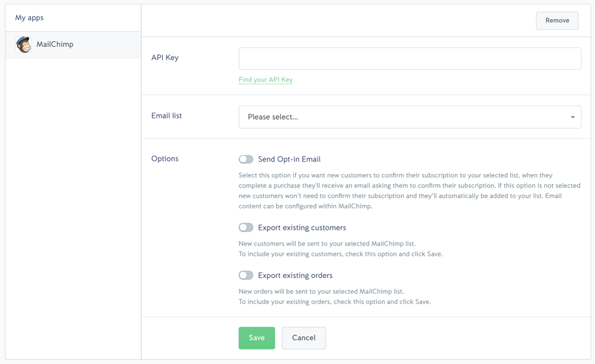This screenshot has height=364, width=595.
Task: Cancel the settings changes
Action: (x=304, y=338)
